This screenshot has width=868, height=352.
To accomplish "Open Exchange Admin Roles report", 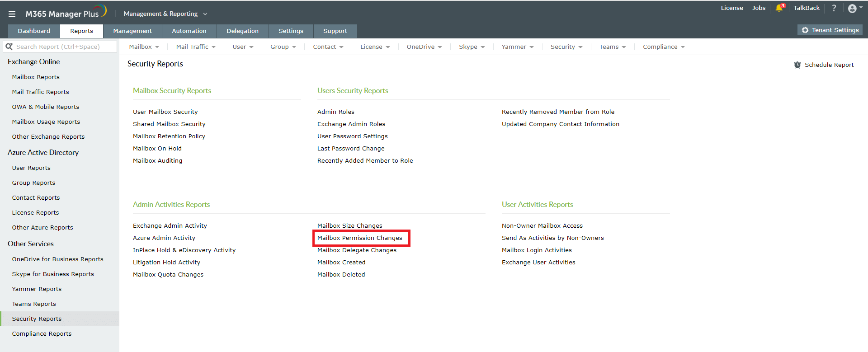I will 351,124.
